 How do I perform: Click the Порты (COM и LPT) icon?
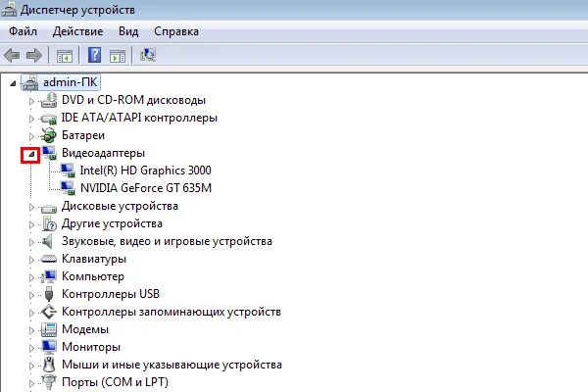point(49,382)
